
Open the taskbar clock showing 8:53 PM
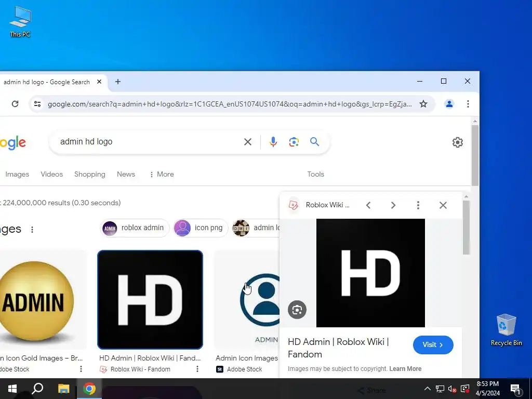(487, 389)
